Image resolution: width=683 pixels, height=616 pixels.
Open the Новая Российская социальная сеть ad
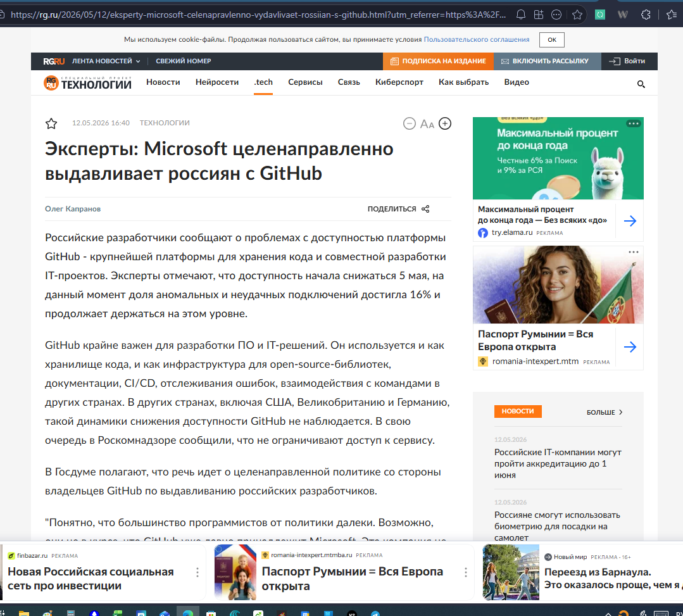pyautogui.click(x=91, y=579)
